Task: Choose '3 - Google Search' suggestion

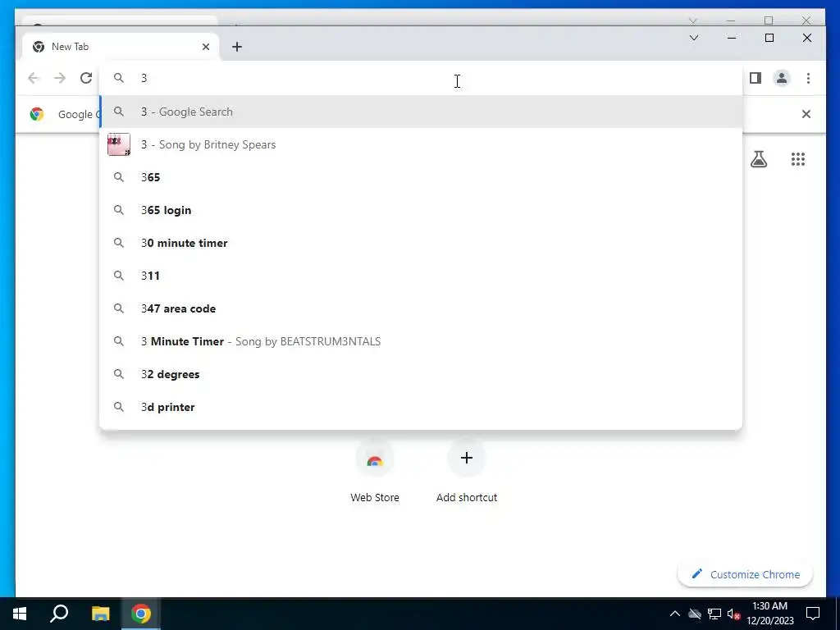Action: coord(421,112)
